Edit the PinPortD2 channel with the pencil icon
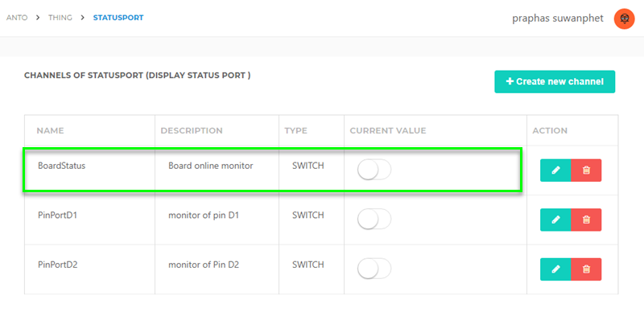 click(x=555, y=269)
